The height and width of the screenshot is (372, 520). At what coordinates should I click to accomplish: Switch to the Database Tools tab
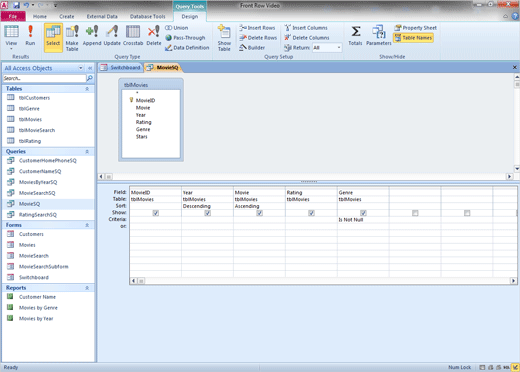pyautogui.click(x=148, y=16)
